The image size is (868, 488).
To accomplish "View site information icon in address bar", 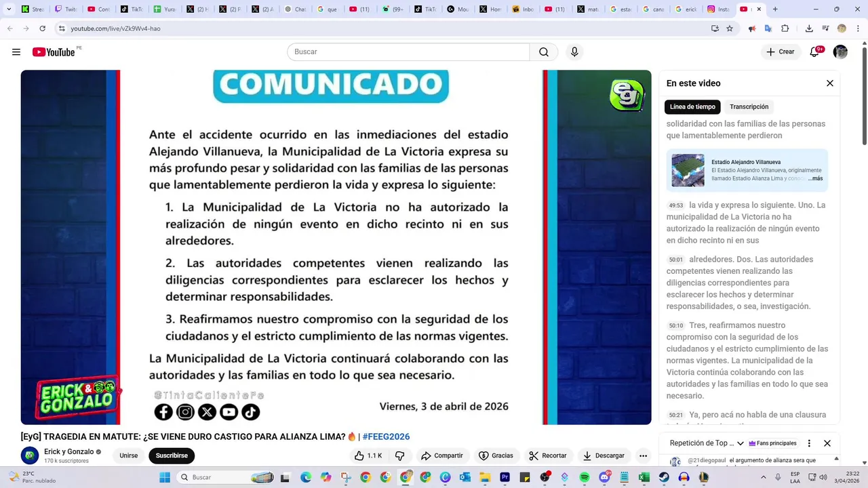I will (x=61, y=28).
